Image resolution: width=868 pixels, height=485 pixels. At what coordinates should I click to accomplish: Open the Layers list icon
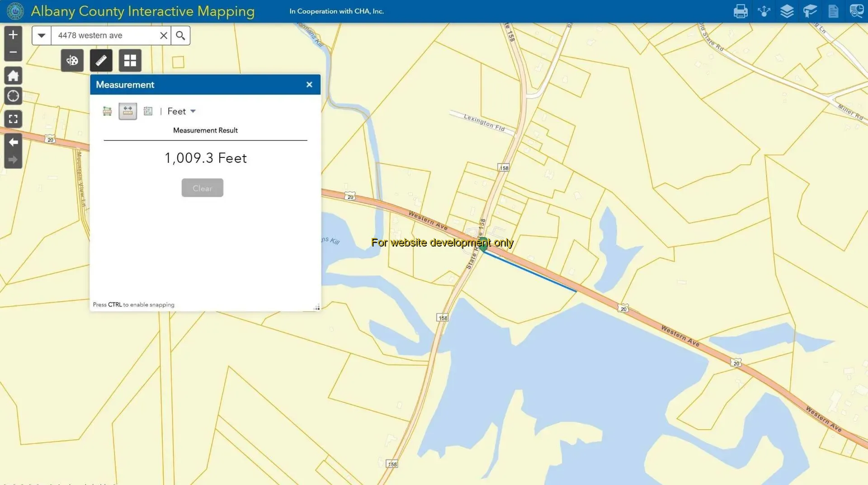tap(787, 11)
